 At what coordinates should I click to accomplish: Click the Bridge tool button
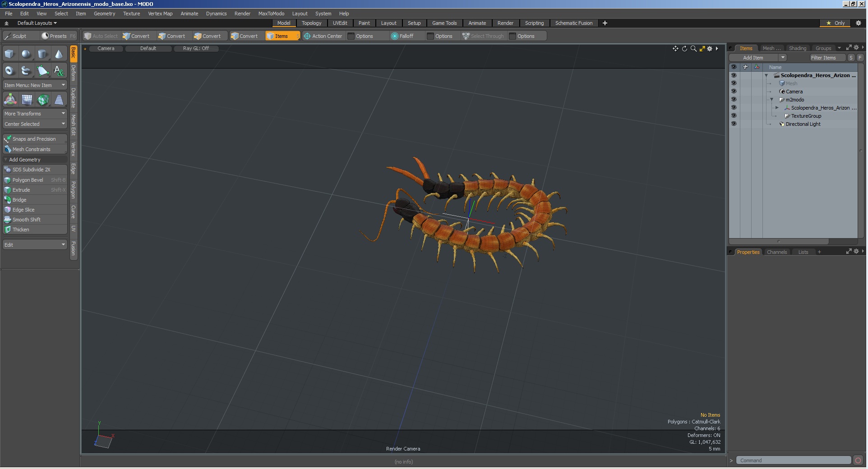click(35, 200)
